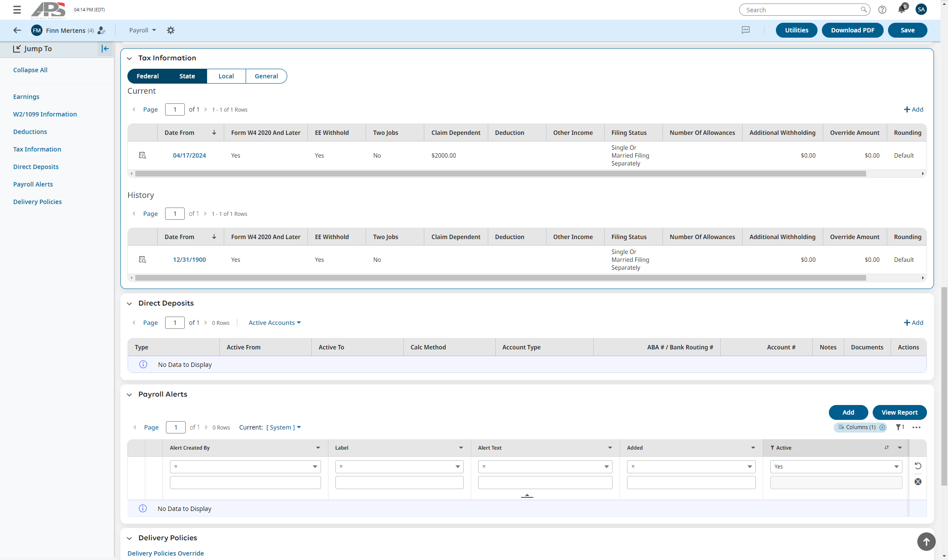The height and width of the screenshot is (560, 948).
Task: Reset Payroll Alerts filter row
Action: click(x=918, y=466)
